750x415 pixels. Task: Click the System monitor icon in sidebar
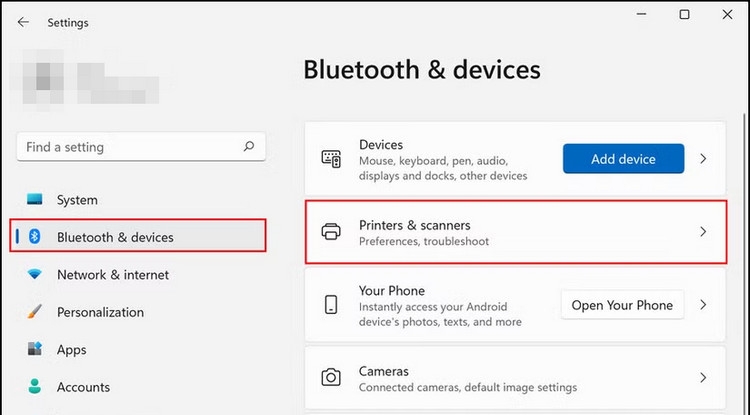[36, 200]
